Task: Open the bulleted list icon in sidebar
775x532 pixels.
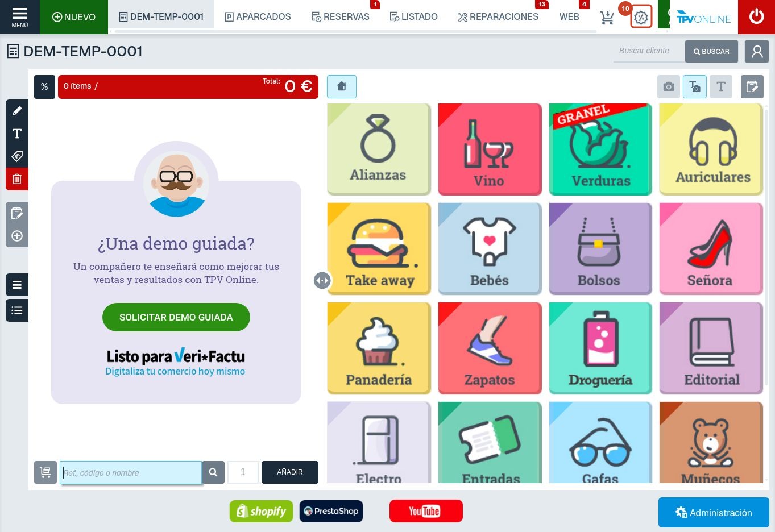Action: pos(17,310)
